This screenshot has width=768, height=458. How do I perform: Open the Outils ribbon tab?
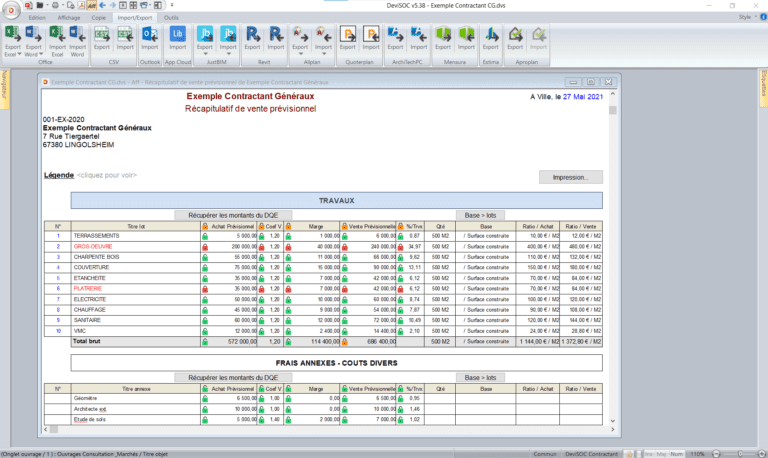coord(171,18)
